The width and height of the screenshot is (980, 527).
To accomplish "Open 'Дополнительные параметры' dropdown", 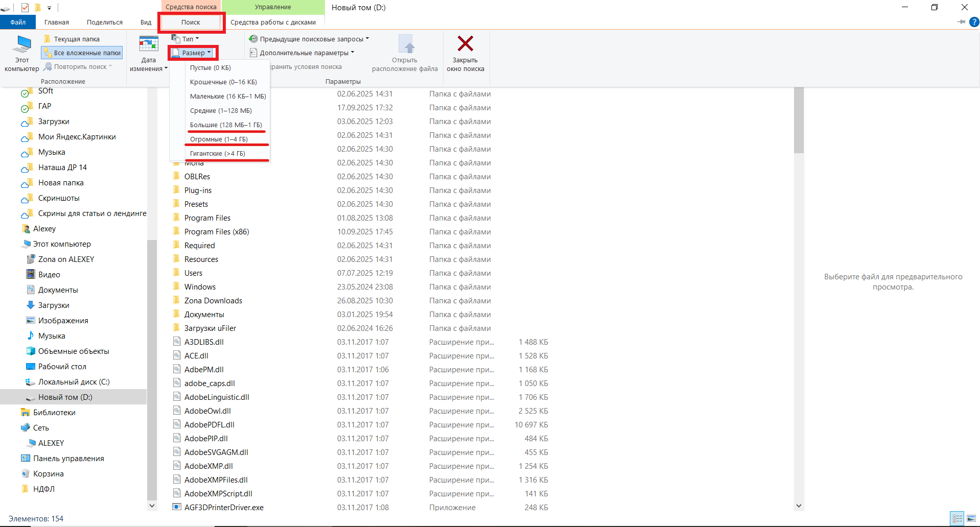I will coord(302,53).
